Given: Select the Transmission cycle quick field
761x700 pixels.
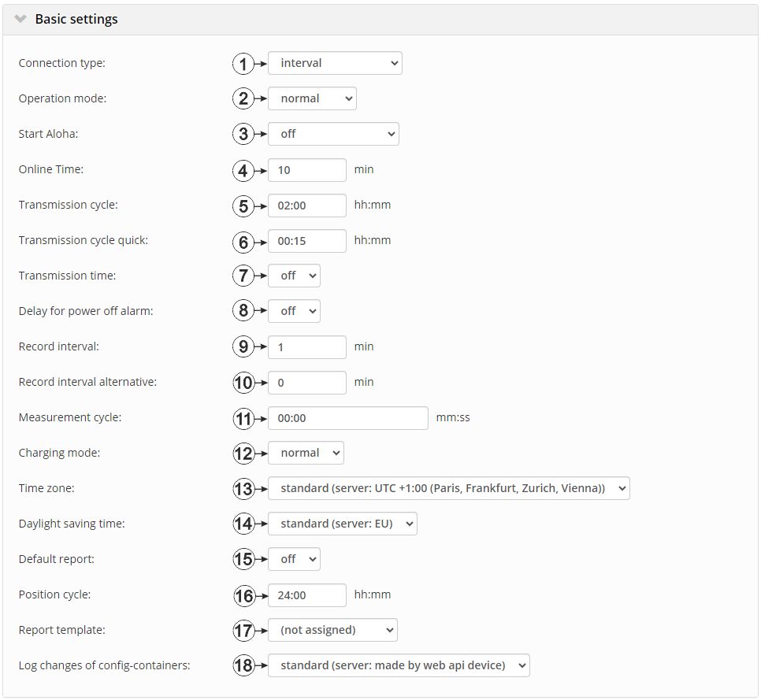Looking at the screenshot, I should click(306, 240).
